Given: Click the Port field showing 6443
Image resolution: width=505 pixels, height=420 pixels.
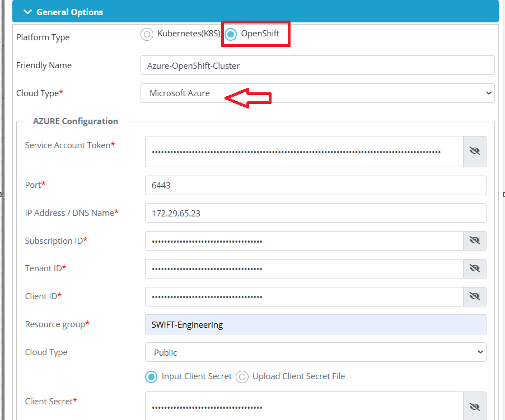Looking at the screenshot, I should click(x=315, y=185).
